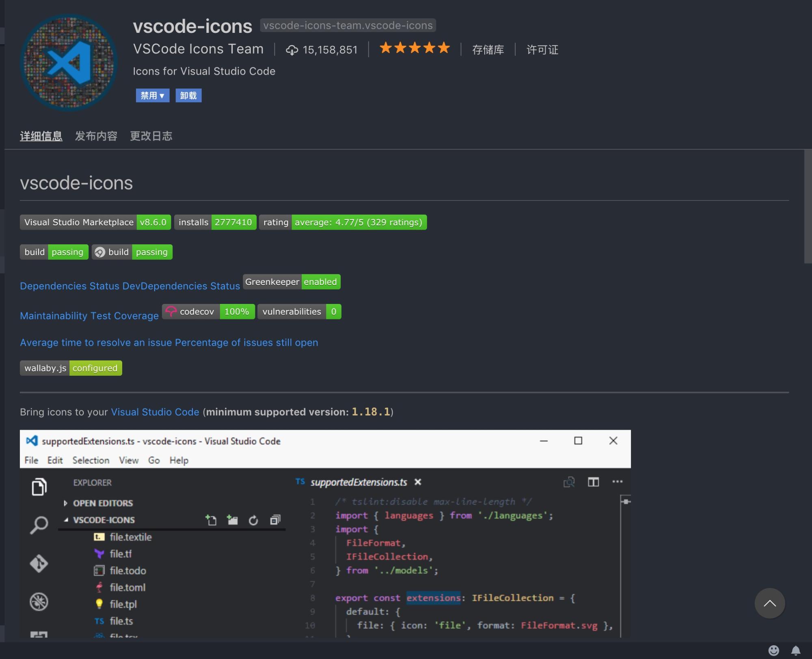Expand OPEN EDITORS in the preview image

coord(99,503)
